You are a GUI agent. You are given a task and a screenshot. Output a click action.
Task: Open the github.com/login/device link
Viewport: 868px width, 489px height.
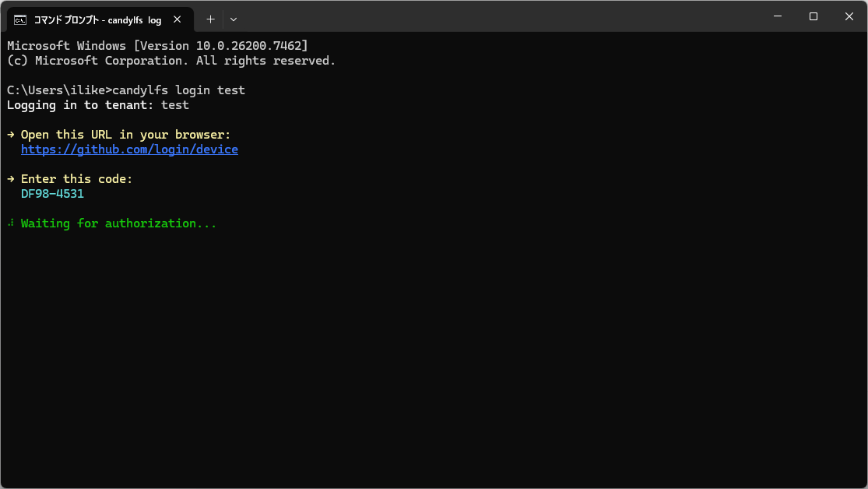click(x=129, y=150)
